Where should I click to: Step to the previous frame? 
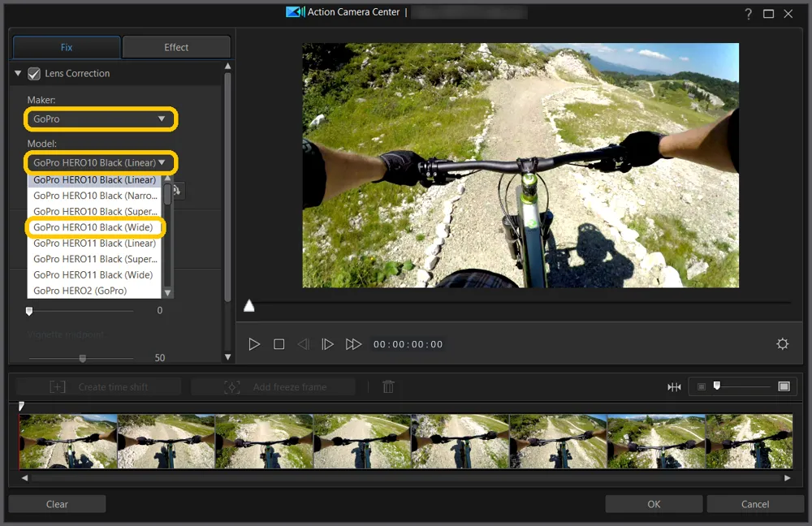coord(304,344)
